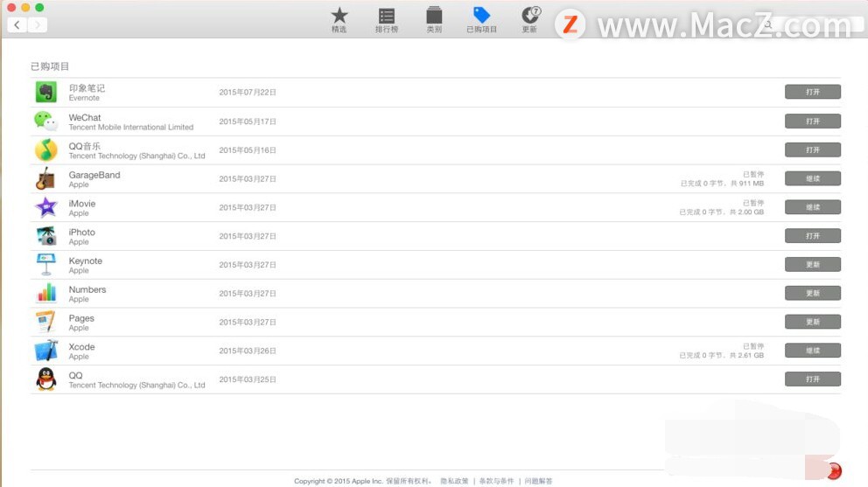Click the green zoom window button
The height and width of the screenshot is (487, 868).
pos(39,7)
